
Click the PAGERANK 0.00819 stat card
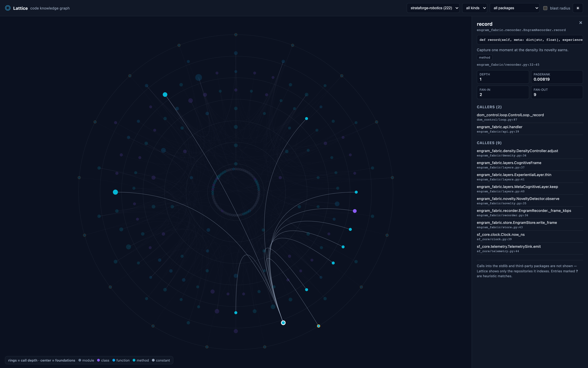point(557,77)
